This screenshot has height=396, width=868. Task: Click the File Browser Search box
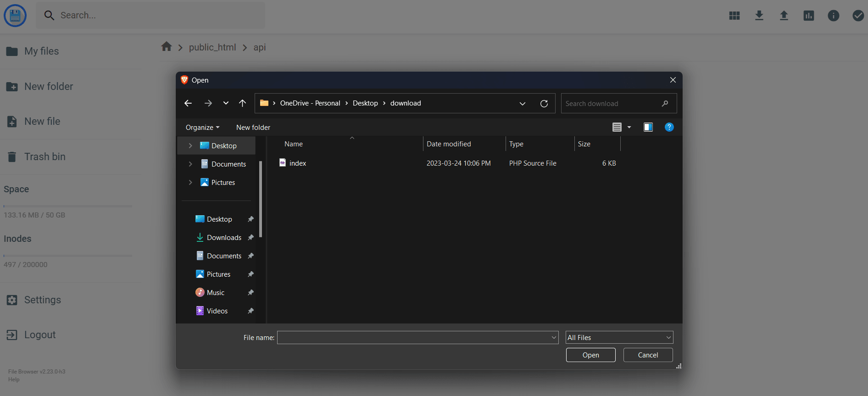click(x=150, y=15)
